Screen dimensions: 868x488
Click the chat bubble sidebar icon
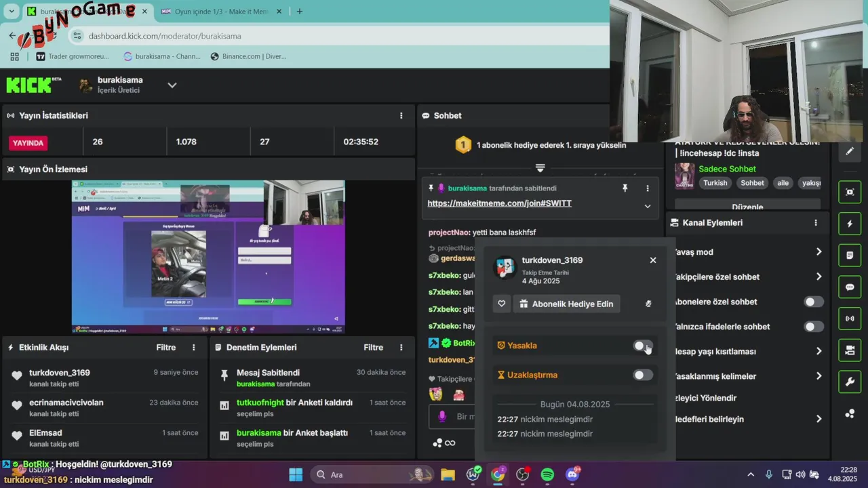(850, 287)
